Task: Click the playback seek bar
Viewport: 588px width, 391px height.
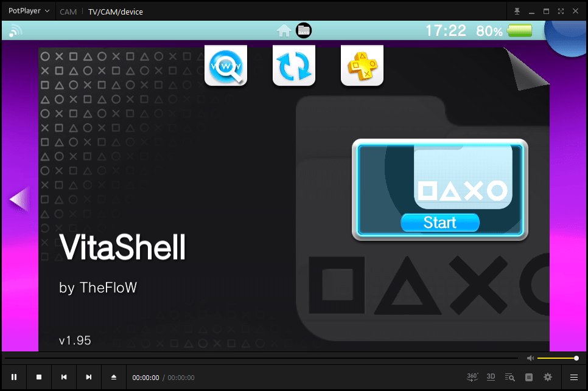Action: tap(261, 358)
